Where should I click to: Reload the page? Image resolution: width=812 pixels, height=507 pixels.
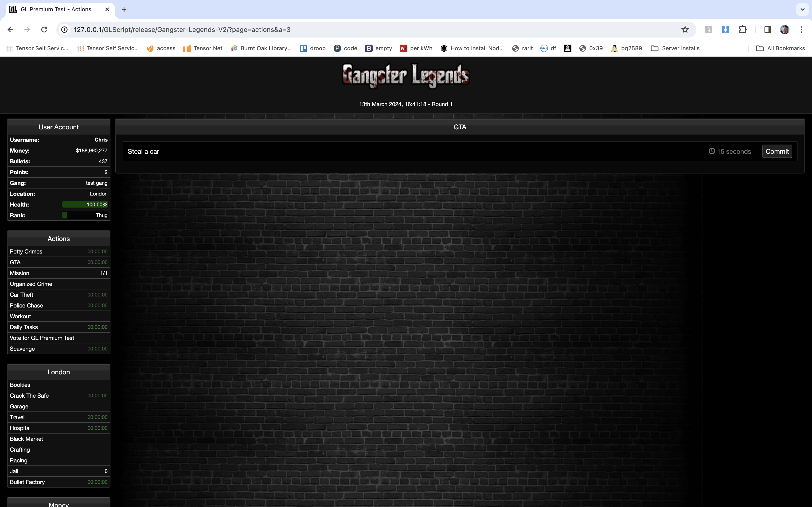point(44,30)
